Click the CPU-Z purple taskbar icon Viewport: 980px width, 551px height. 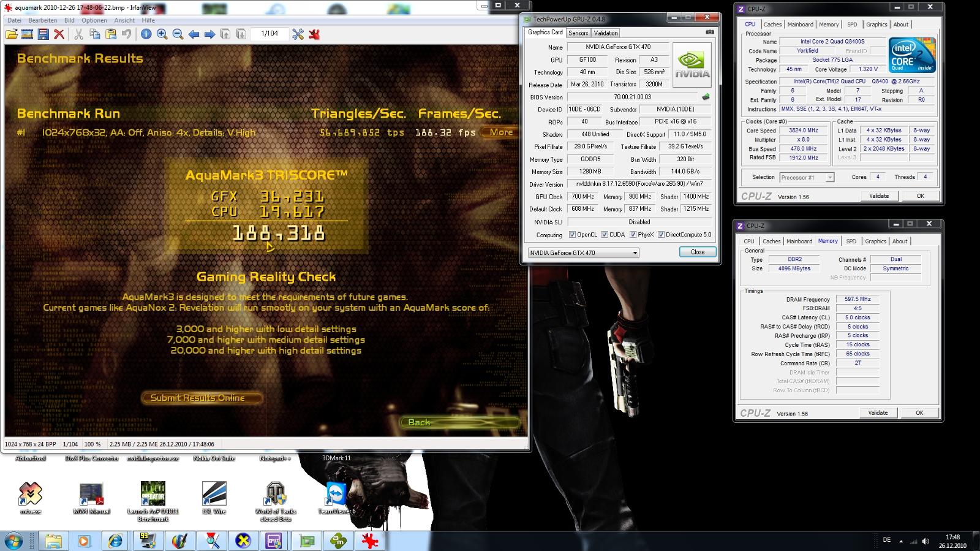point(274,541)
